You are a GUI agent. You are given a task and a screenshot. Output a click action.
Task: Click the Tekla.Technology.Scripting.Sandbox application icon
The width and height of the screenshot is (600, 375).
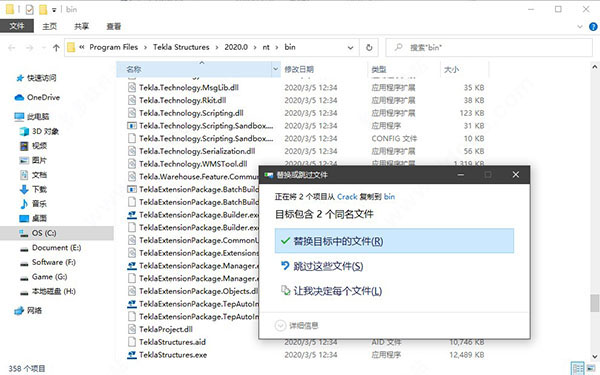pos(132,126)
